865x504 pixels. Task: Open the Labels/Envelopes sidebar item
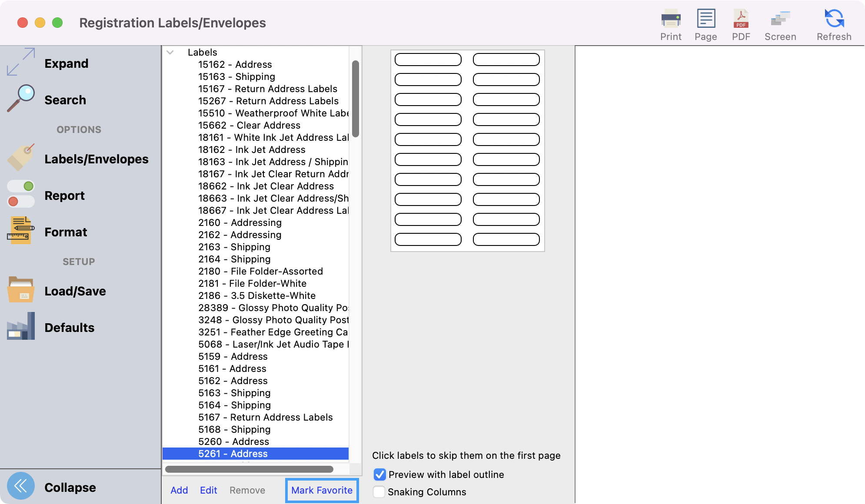[96, 159]
